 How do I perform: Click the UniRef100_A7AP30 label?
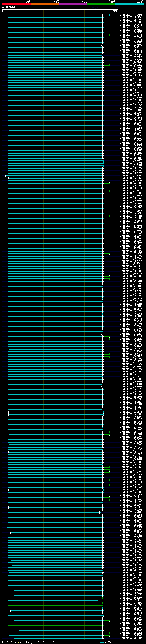131,615
